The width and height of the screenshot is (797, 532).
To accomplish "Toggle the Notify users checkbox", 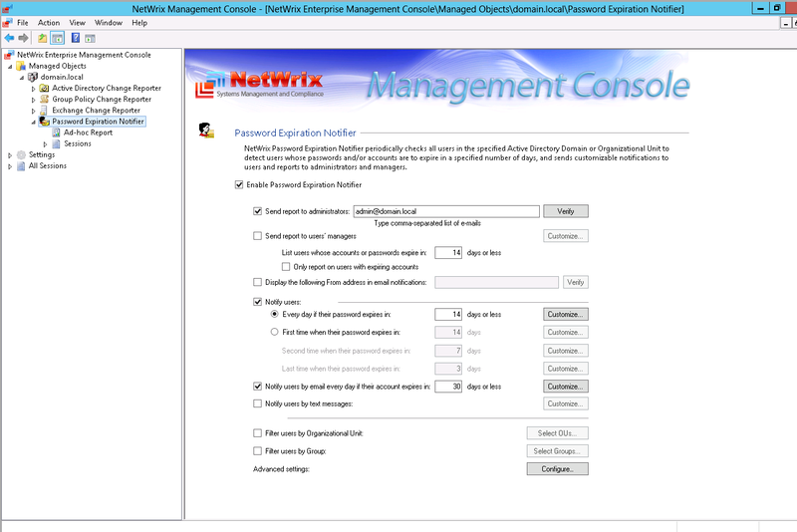I will (x=258, y=302).
